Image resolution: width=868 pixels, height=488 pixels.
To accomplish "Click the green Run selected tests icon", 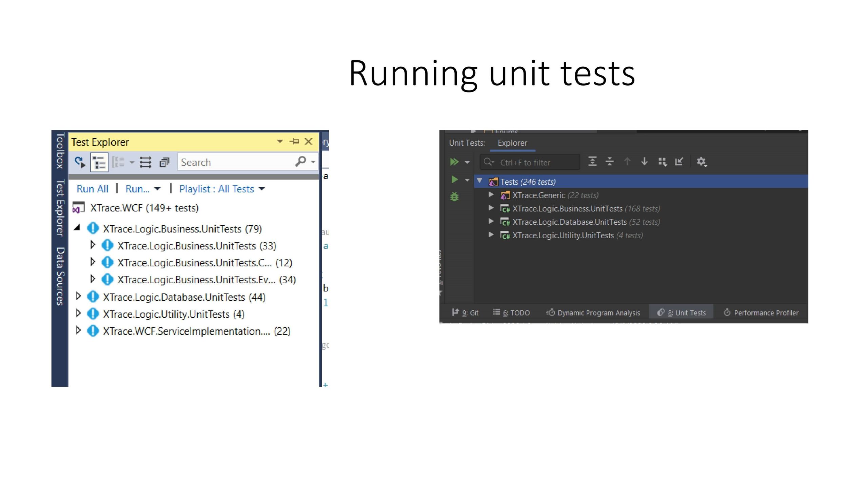I will (454, 180).
